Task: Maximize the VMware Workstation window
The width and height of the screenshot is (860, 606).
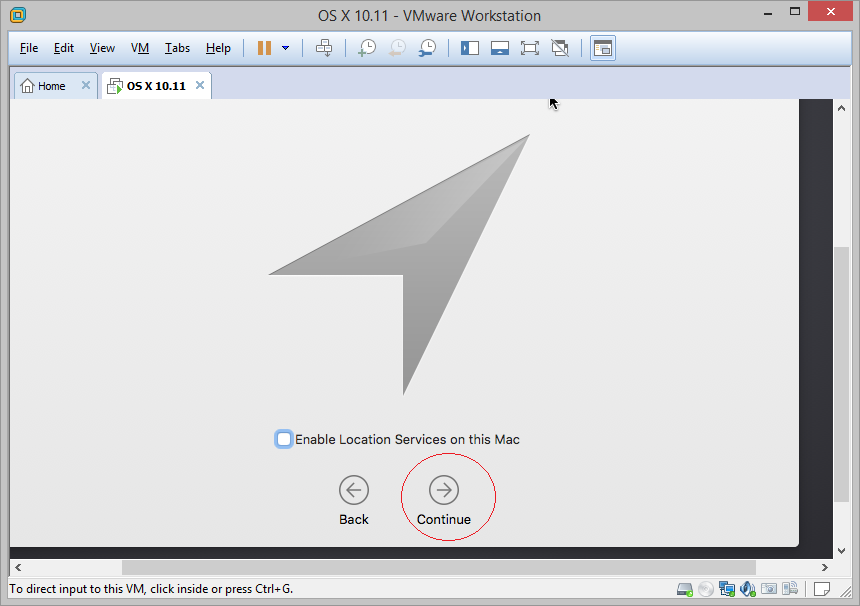Action: pyautogui.click(x=795, y=12)
